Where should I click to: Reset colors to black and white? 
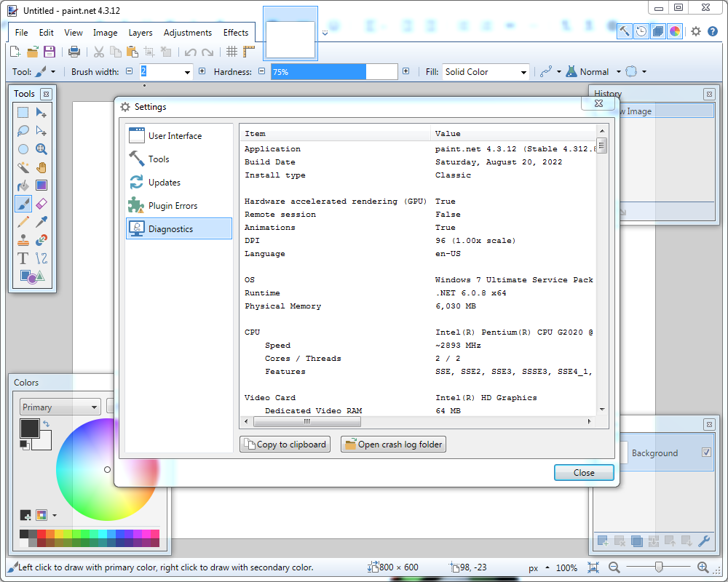pyautogui.click(x=25, y=445)
